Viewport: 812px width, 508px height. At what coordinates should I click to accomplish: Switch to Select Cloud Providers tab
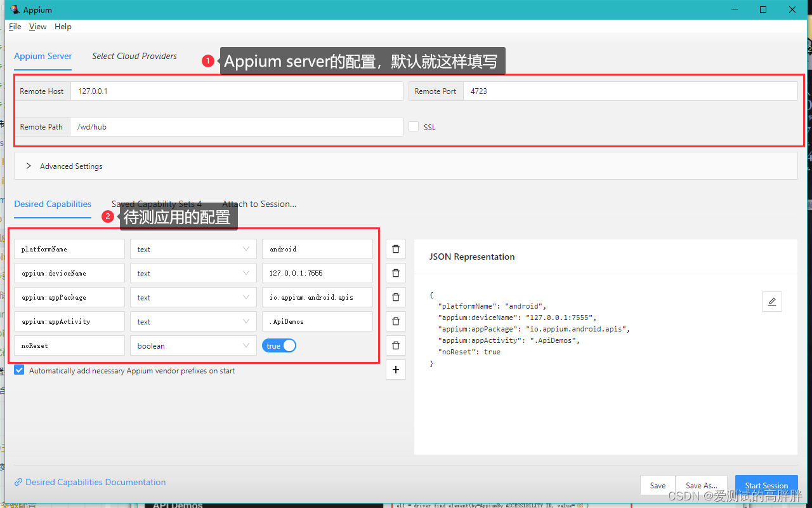134,56
